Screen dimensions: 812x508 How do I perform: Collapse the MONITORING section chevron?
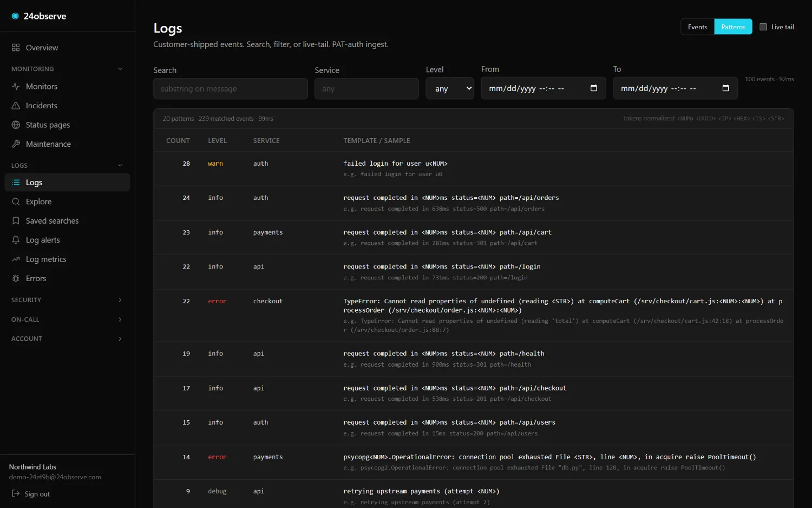coord(120,69)
